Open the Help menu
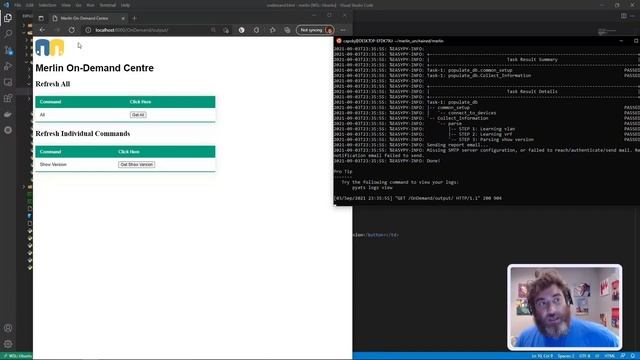This screenshot has height=360, width=640. (x=125, y=5)
